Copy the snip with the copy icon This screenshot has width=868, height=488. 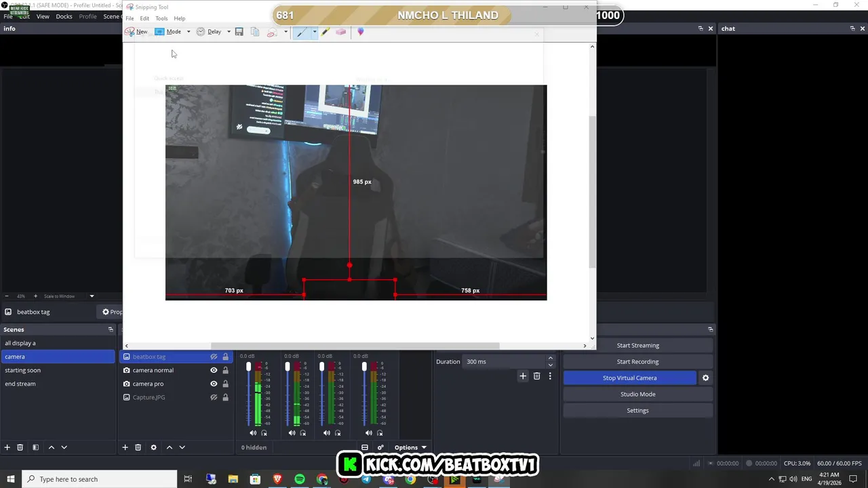(x=255, y=32)
